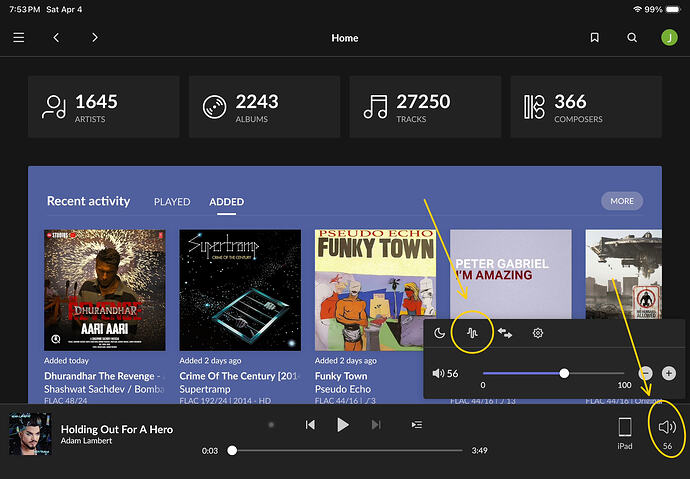
Task: Increase volume with the plus button
Action: click(669, 373)
